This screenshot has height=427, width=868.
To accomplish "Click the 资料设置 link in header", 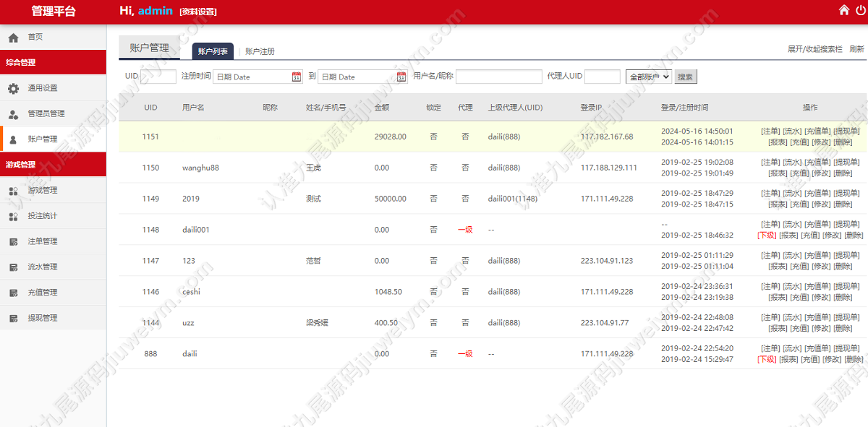I will click(x=198, y=12).
